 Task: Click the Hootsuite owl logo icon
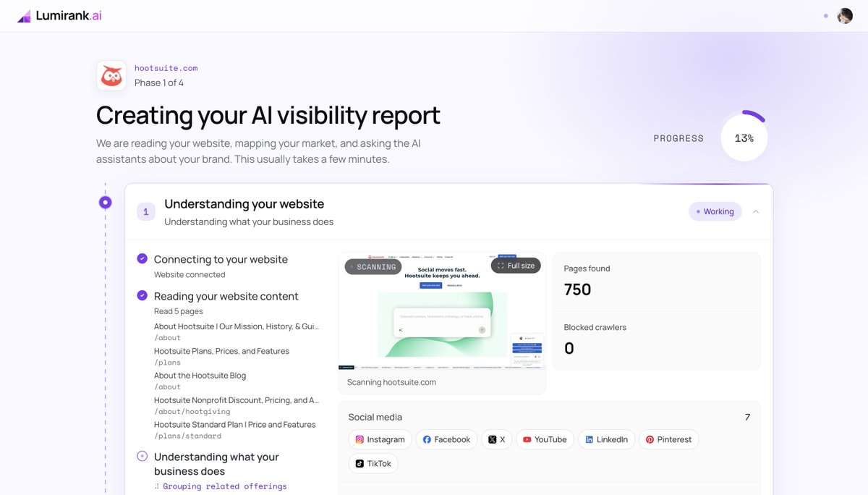(x=111, y=75)
